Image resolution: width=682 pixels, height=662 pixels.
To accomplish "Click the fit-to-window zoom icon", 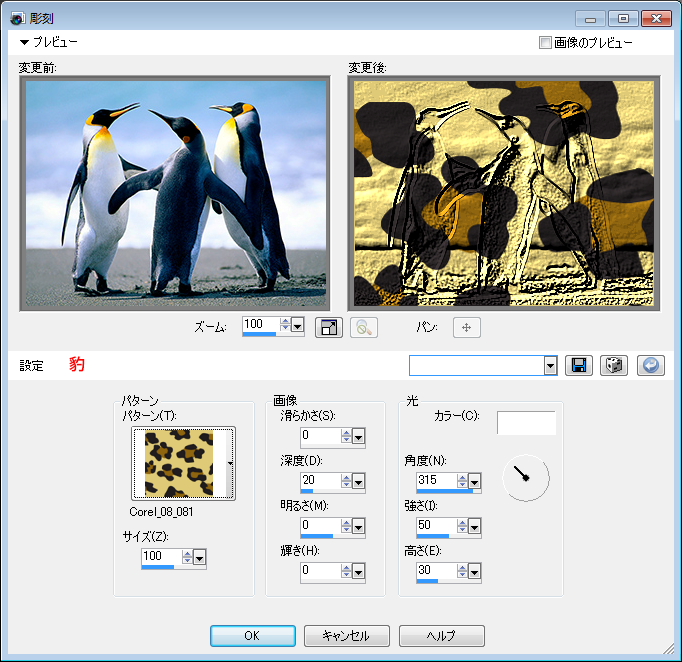I will click(x=328, y=327).
